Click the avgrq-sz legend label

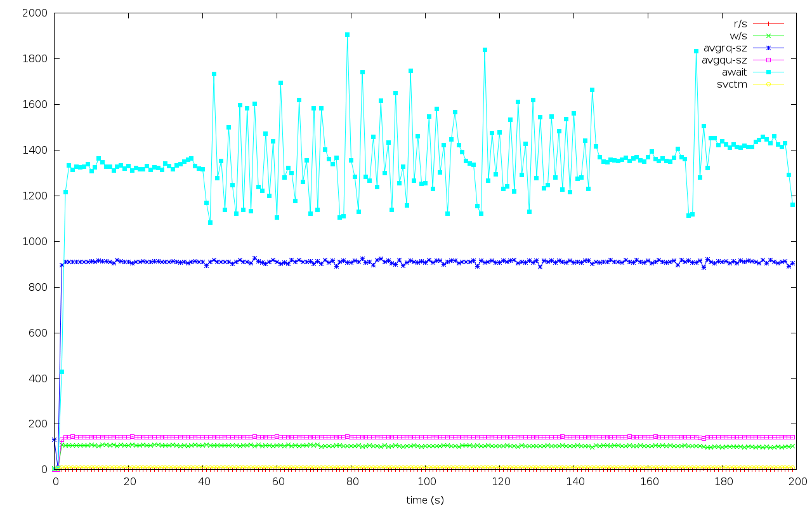pyautogui.click(x=725, y=48)
